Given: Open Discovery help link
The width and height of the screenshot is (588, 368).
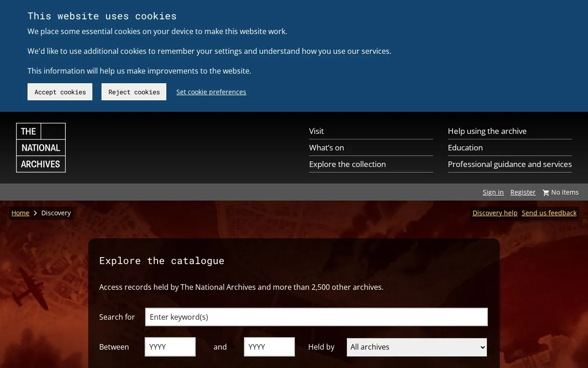Looking at the screenshot, I should pyautogui.click(x=495, y=213).
